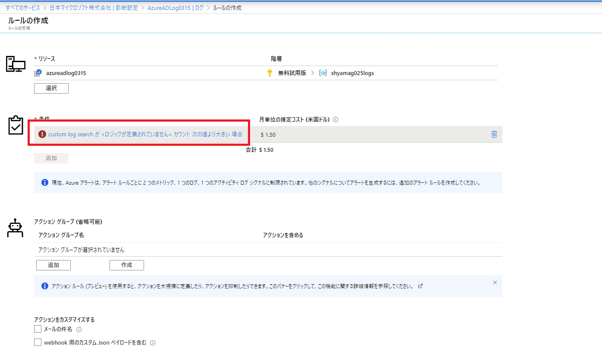Delete the custom log search condition
This screenshot has width=602, height=364.
click(494, 134)
